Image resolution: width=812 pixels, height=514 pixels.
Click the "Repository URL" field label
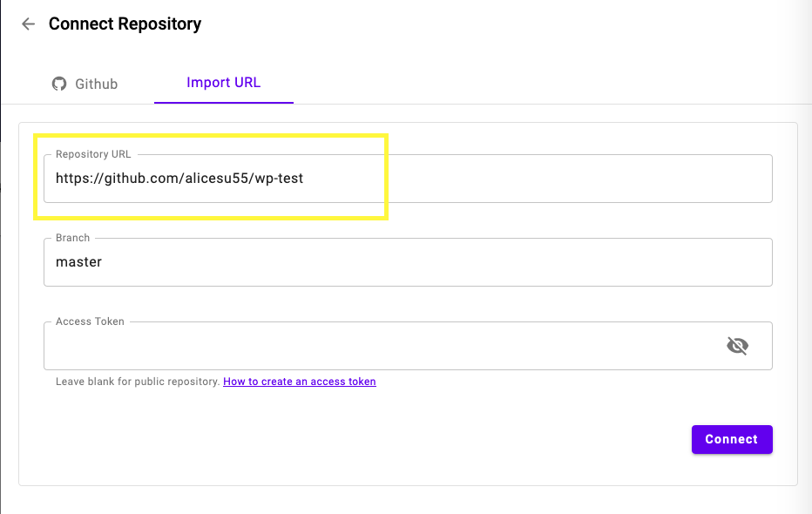93,154
